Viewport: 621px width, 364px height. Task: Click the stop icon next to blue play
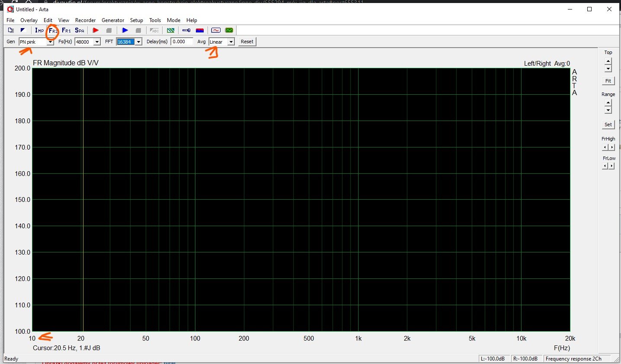[x=138, y=30]
